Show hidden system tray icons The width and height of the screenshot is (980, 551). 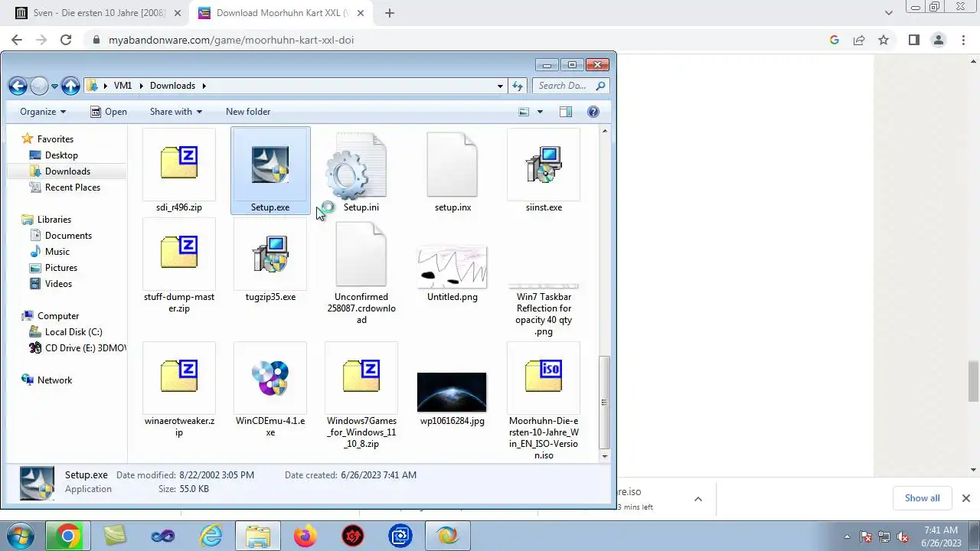pos(846,536)
